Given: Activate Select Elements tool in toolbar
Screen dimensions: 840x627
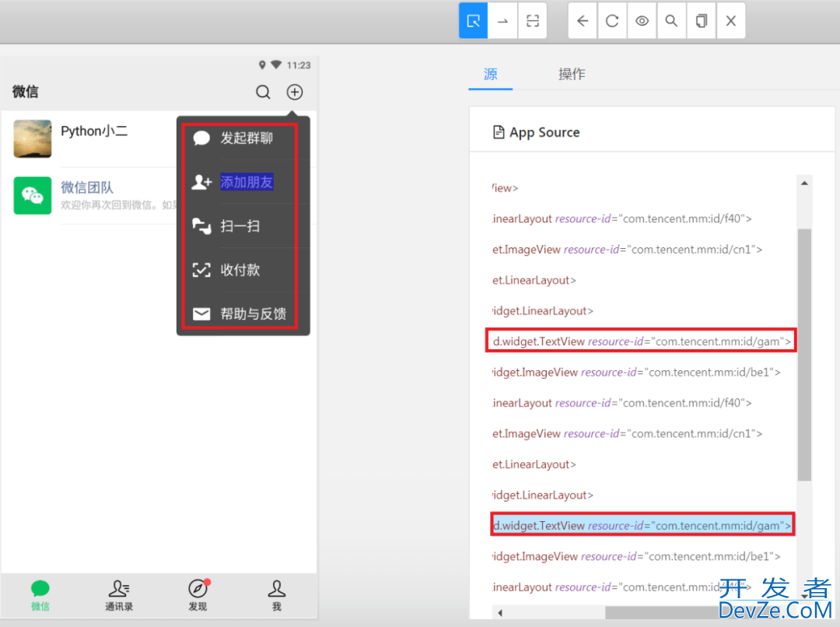Looking at the screenshot, I should [x=473, y=21].
